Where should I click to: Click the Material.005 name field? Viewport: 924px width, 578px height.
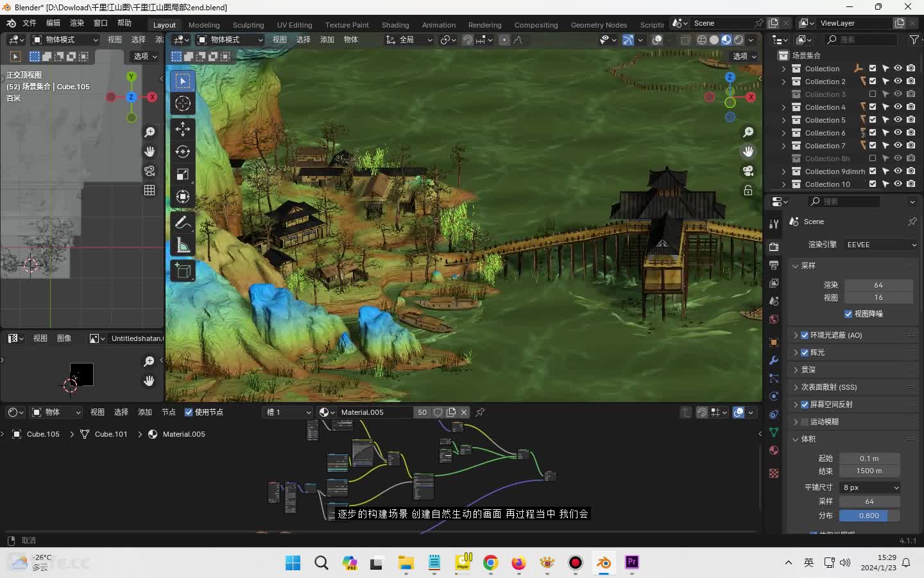(375, 412)
